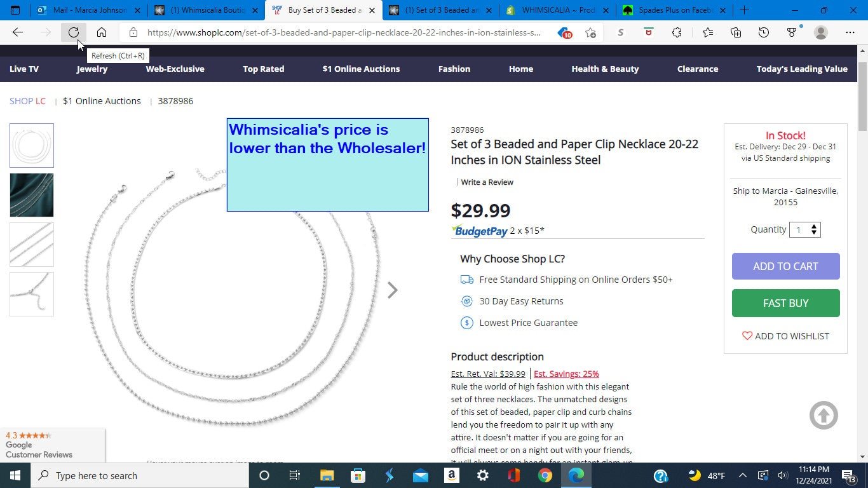Open browser History clock icon
The width and height of the screenshot is (868, 488).
point(764,32)
